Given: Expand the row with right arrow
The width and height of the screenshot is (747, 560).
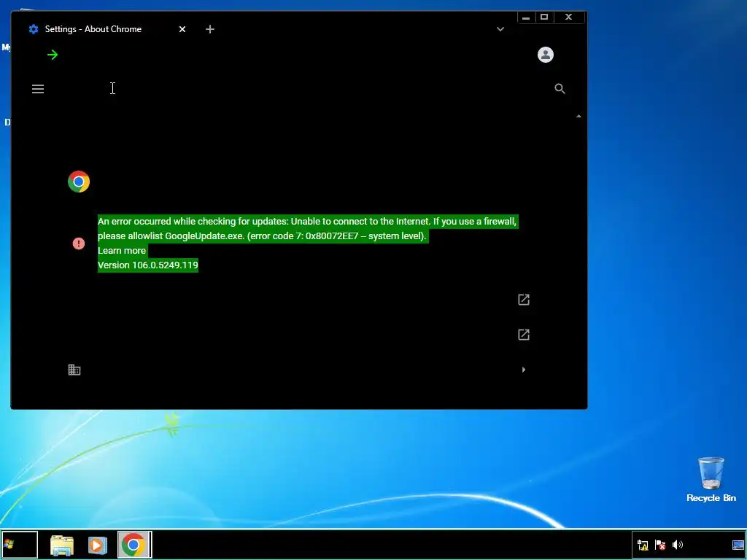Looking at the screenshot, I should point(524,370).
